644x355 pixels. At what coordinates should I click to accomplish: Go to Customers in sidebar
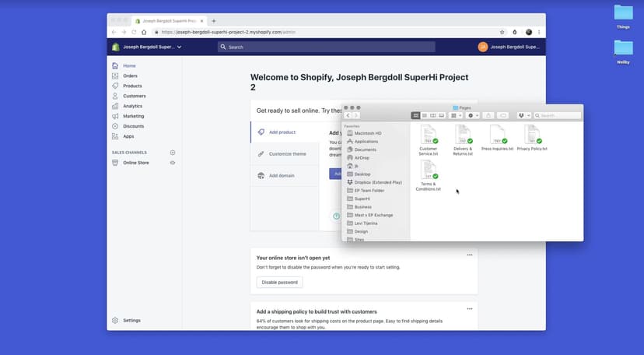pos(134,96)
